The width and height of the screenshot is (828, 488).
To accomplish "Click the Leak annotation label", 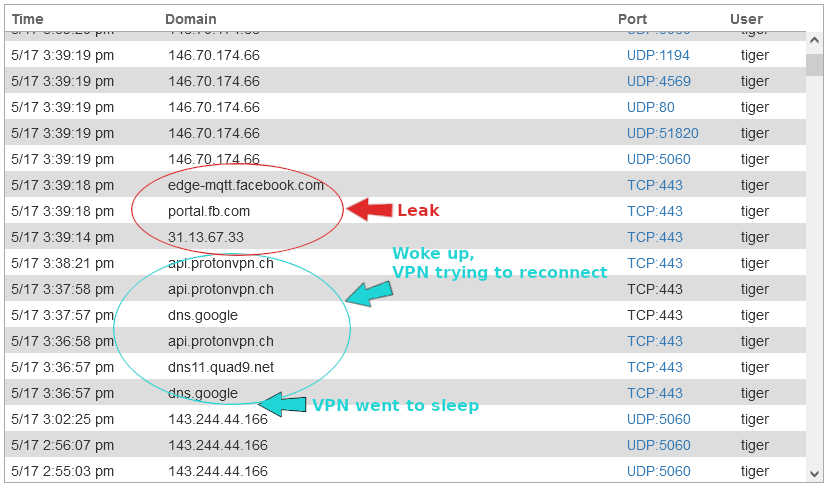I will tap(418, 210).
